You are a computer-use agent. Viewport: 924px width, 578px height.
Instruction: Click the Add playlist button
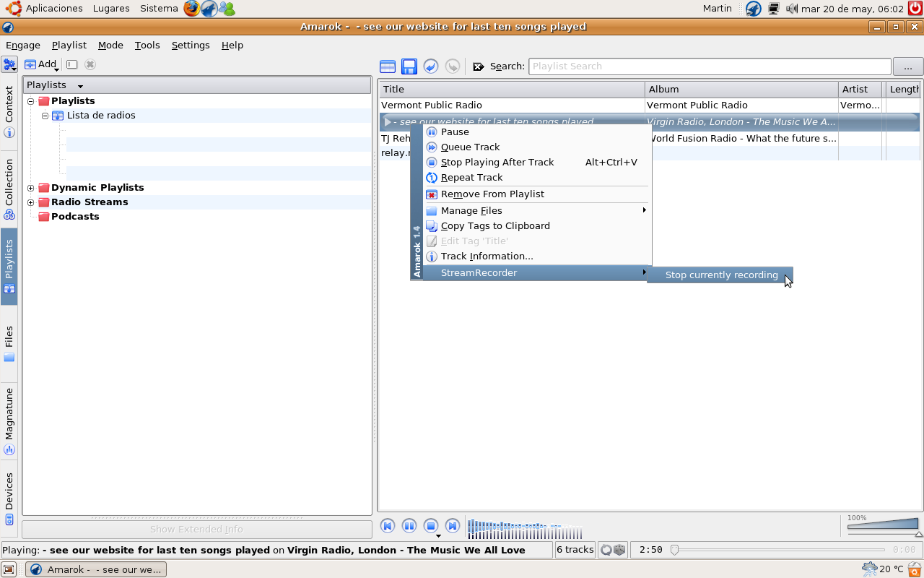[41, 64]
